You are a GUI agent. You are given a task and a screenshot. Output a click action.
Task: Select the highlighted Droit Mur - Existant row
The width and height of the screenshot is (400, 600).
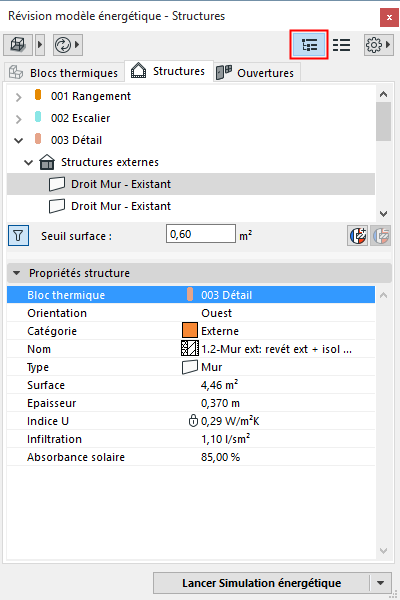pos(191,184)
